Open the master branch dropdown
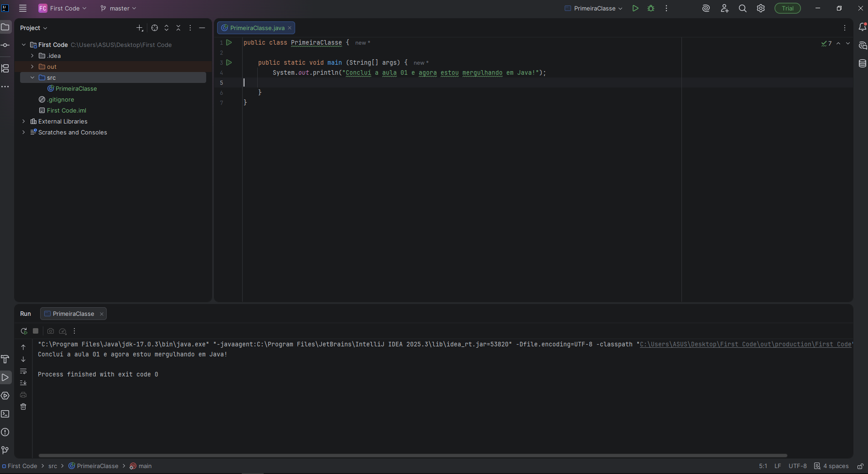This screenshot has height=474, width=868. [x=119, y=8]
